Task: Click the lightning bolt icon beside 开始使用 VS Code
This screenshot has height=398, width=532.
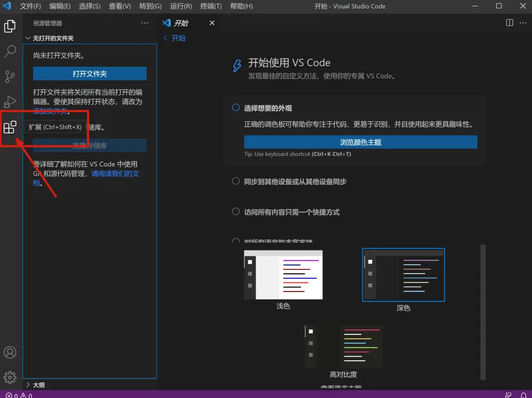Action: tap(237, 66)
